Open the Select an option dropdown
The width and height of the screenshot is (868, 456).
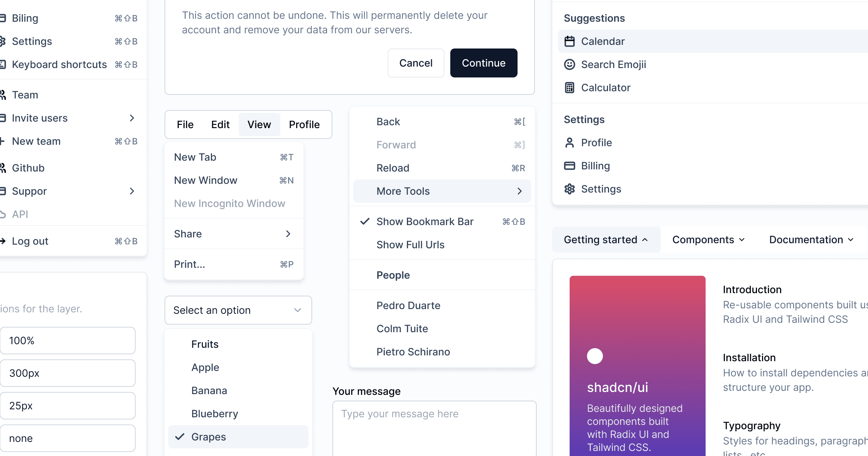tap(238, 310)
